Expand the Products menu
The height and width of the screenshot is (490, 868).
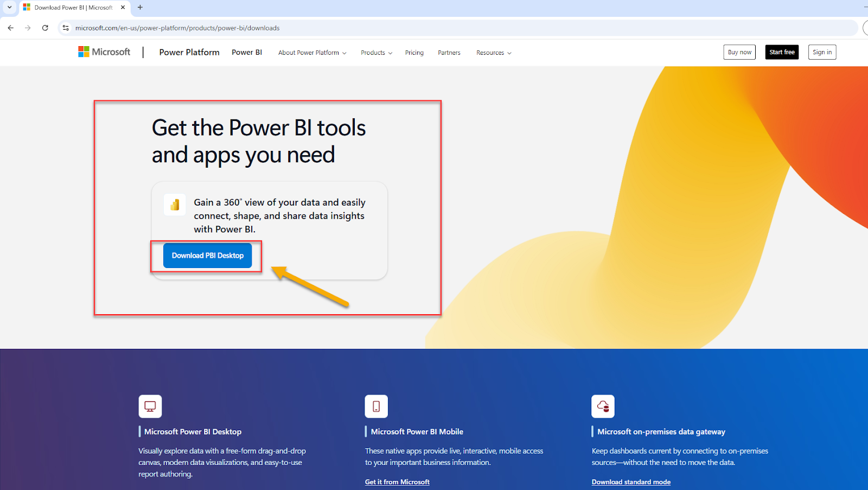376,53
